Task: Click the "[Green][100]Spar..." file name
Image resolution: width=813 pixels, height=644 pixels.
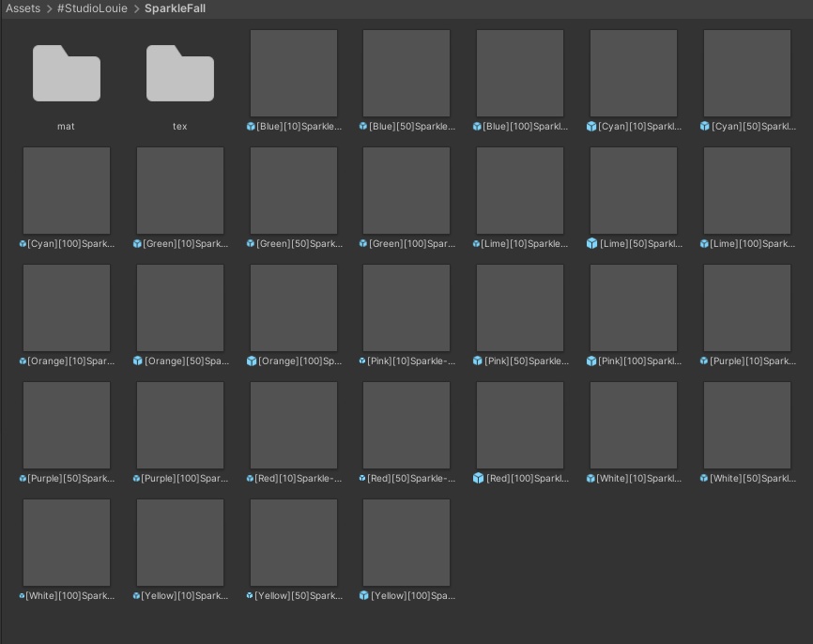Action: coord(412,244)
